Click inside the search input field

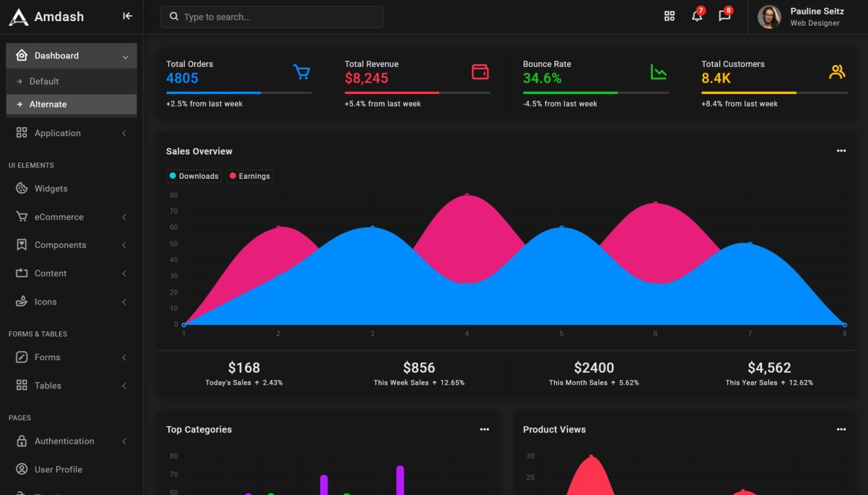(272, 16)
